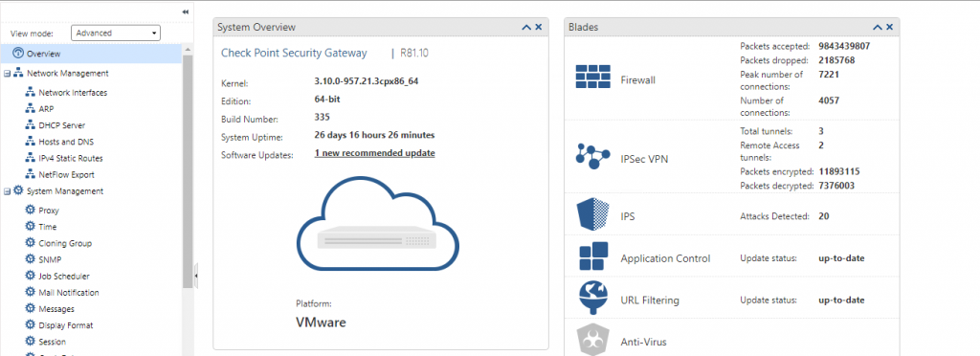Image resolution: width=980 pixels, height=356 pixels.
Task: Click the Display Format gear icon
Action: click(x=30, y=324)
